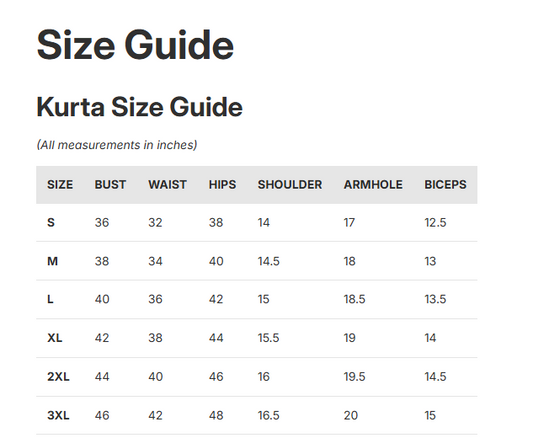
Task: Click the SHOULDER column header
Action: pyautogui.click(x=290, y=185)
